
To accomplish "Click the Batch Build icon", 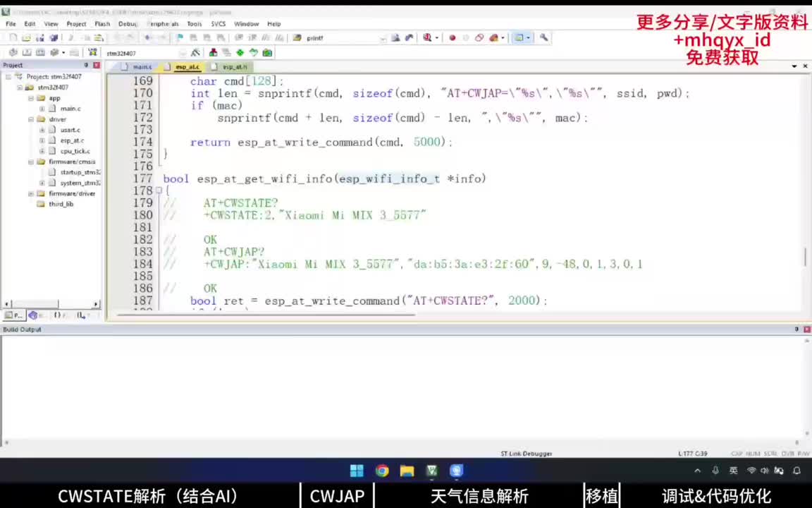I will pos(54,53).
